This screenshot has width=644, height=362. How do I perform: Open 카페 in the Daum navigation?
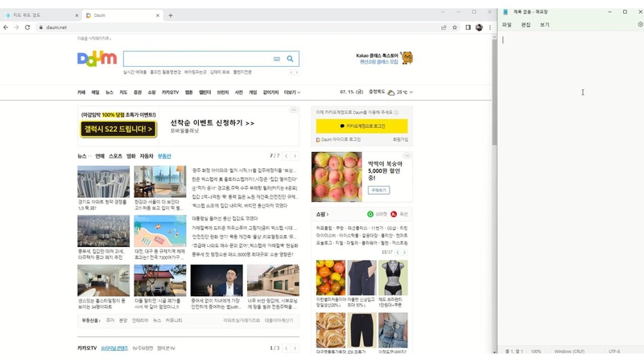click(x=81, y=93)
